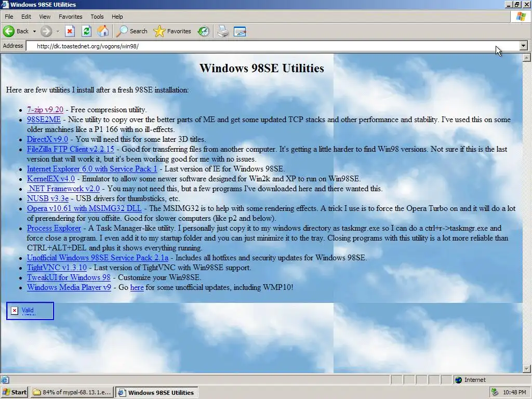Open the Back history dropdown arrow
Viewport: 532px width, 399px height.
point(34,31)
